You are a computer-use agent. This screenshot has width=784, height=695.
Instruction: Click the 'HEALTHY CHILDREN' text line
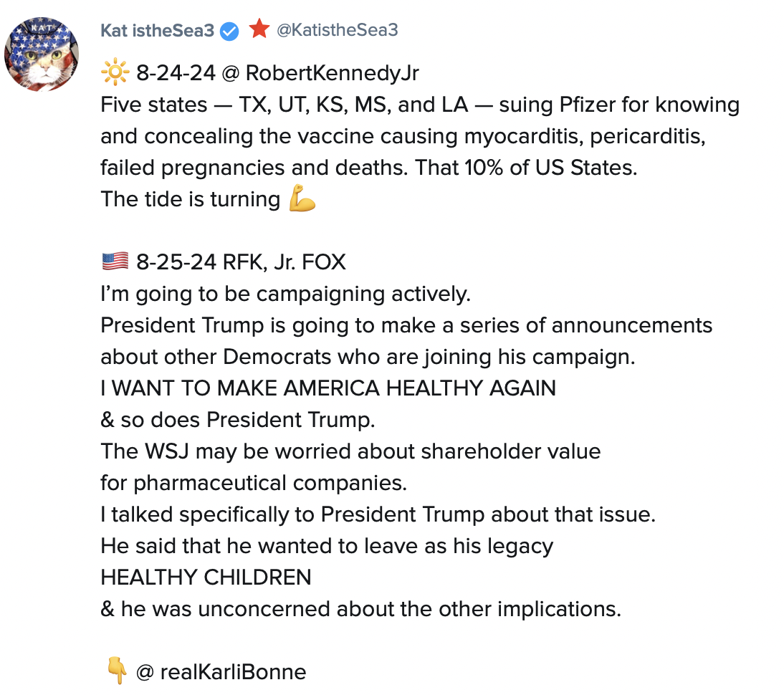(206, 577)
